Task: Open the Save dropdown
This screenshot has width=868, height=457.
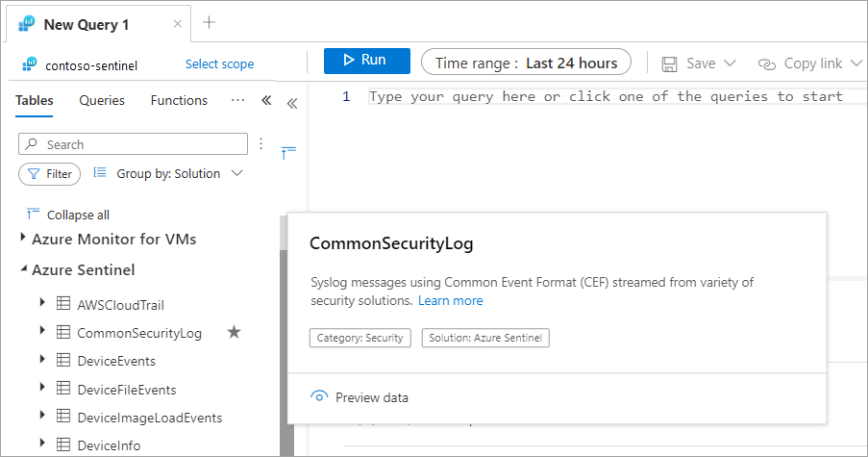Action: coord(730,63)
